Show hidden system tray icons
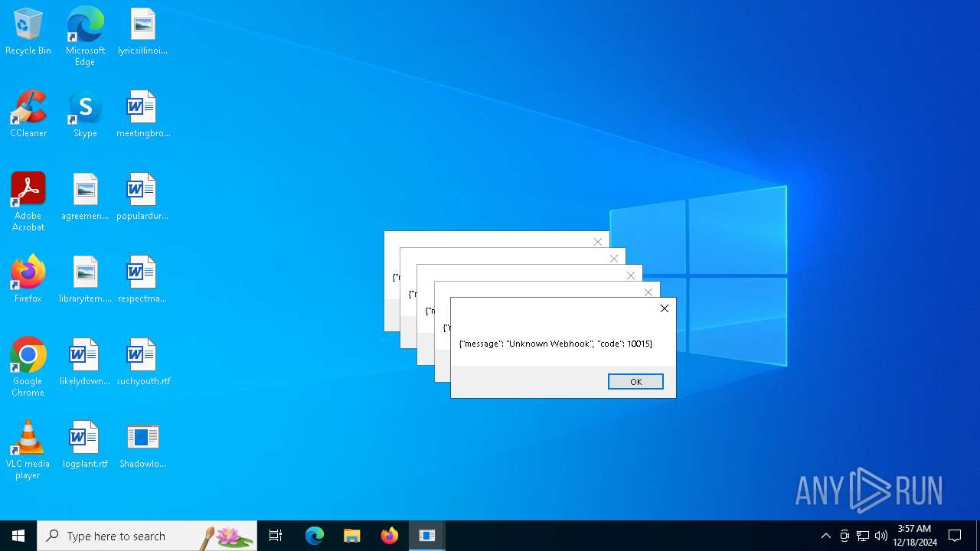 (x=826, y=536)
